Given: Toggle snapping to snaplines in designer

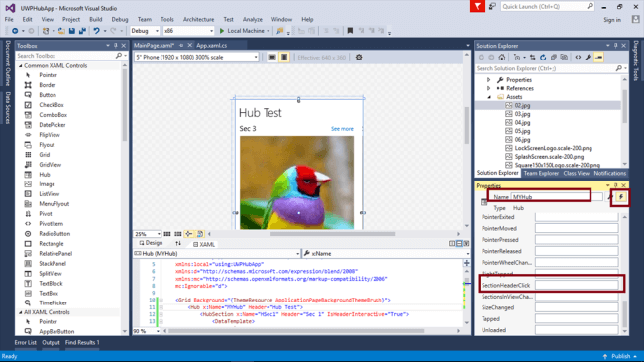Looking at the screenshot, I should pos(189,234).
